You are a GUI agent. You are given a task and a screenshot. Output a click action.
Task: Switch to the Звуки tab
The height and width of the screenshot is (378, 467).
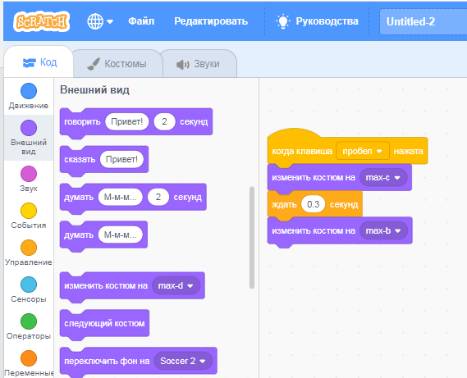tap(199, 64)
